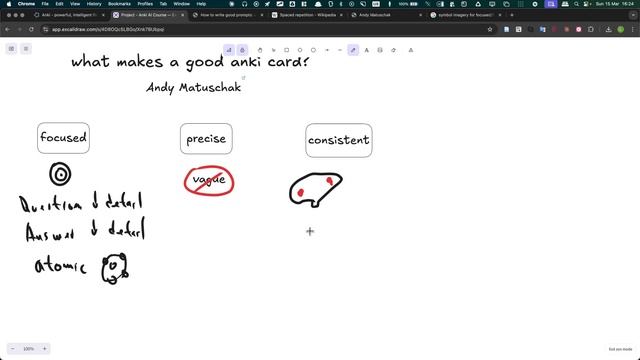Open the Excalidraw hamburger main menu
This screenshot has width=640, height=360.
pyautogui.click(x=26, y=49)
